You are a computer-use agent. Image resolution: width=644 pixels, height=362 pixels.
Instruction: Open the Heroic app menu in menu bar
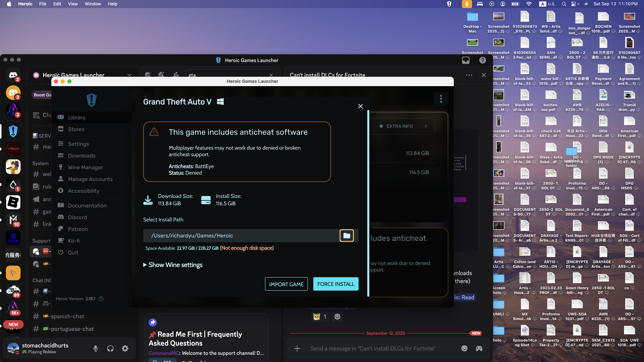[25, 4]
